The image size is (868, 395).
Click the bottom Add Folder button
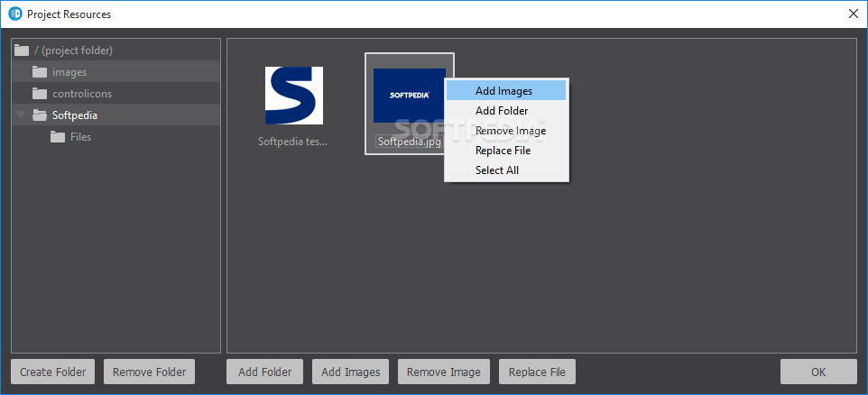coord(264,372)
